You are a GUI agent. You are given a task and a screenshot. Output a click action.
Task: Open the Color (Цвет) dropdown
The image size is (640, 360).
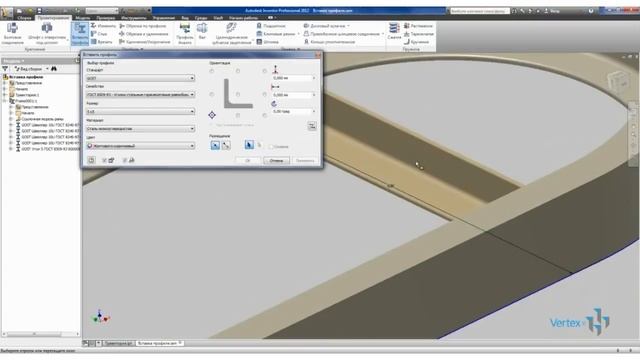tap(140, 146)
